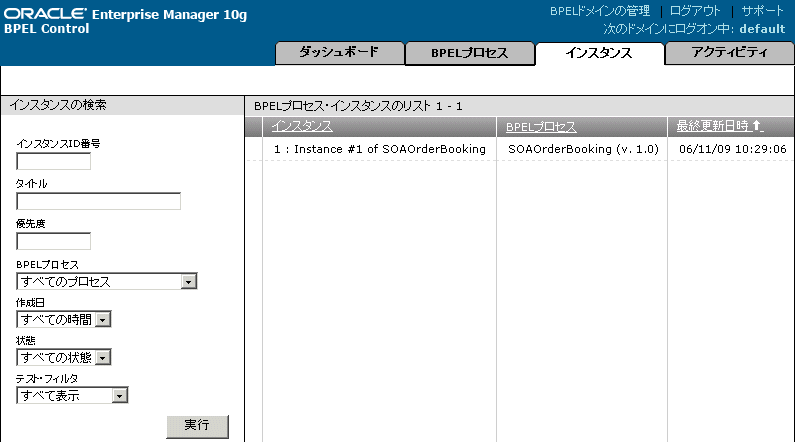Select the インスタンス tab
This screenshot has width=795, height=442.
point(599,53)
